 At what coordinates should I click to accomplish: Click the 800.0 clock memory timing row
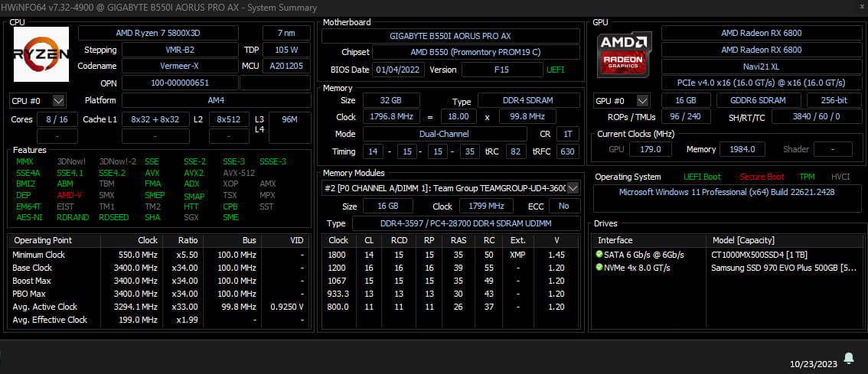(x=451, y=307)
